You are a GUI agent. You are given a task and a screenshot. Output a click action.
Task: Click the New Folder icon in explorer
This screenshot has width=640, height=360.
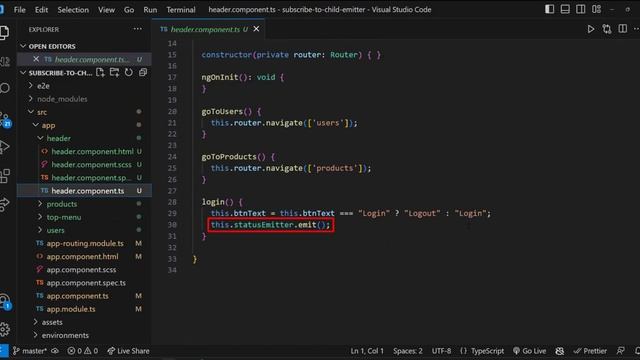click(114, 73)
